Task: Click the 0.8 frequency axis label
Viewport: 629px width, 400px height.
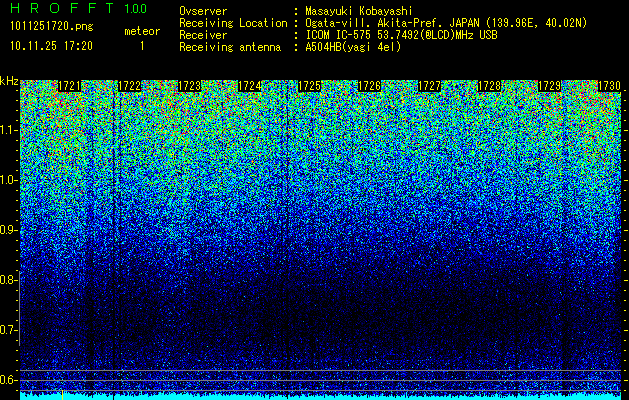Action: pyautogui.click(x=8, y=280)
